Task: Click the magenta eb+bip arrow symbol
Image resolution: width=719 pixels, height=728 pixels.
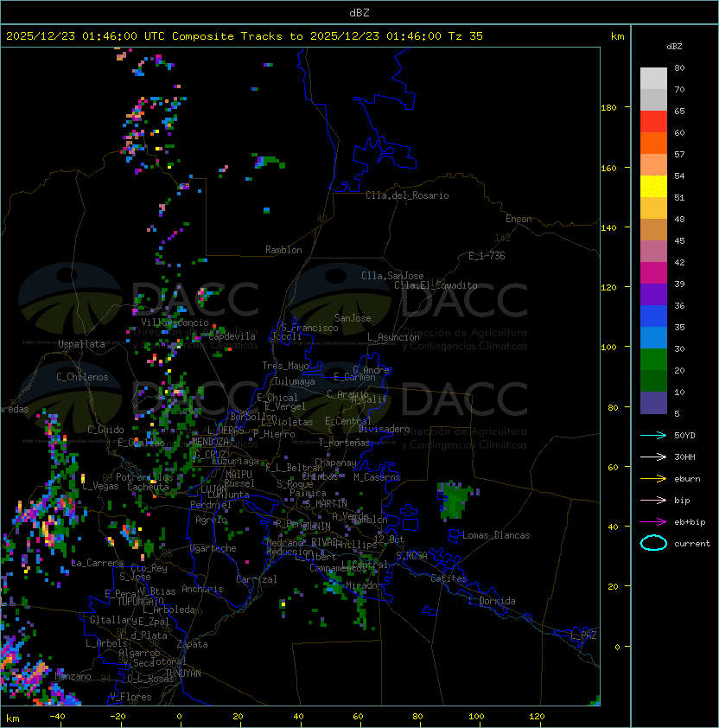Action: coord(653,522)
